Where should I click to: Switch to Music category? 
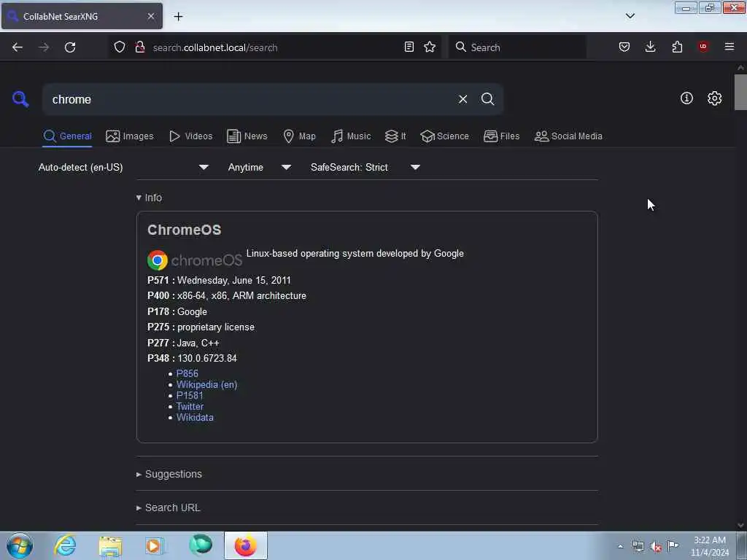(351, 136)
